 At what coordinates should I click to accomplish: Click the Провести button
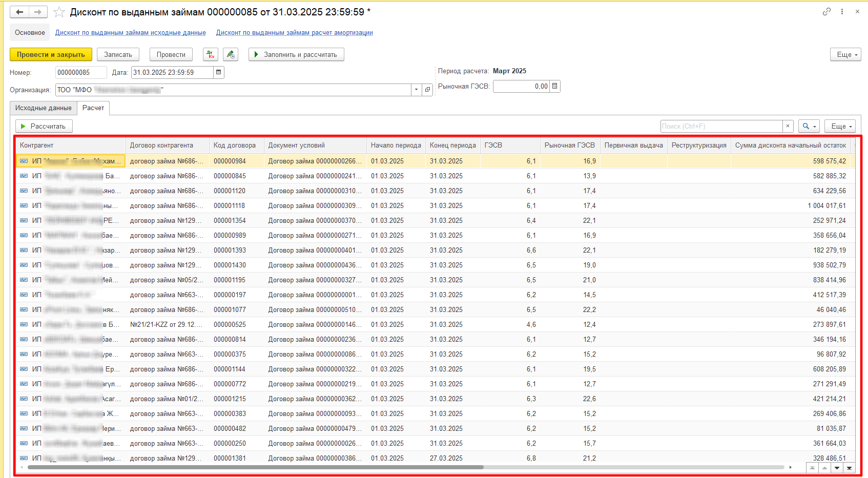(x=171, y=54)
